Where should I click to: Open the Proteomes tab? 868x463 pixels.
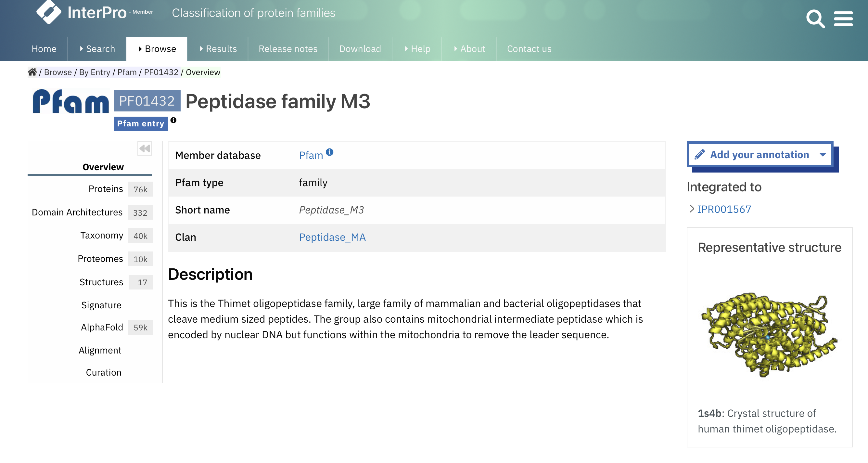click(x=100, y=258)
